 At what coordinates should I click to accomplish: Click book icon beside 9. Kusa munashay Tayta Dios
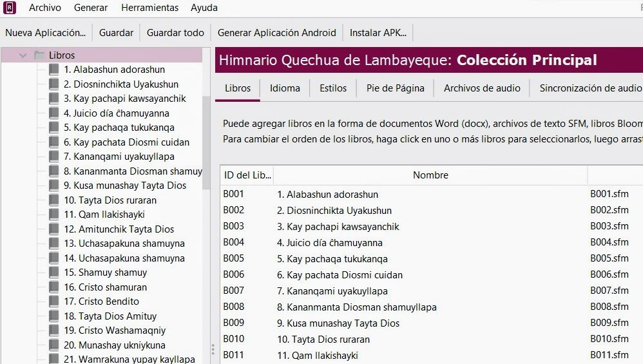point(53,186)
